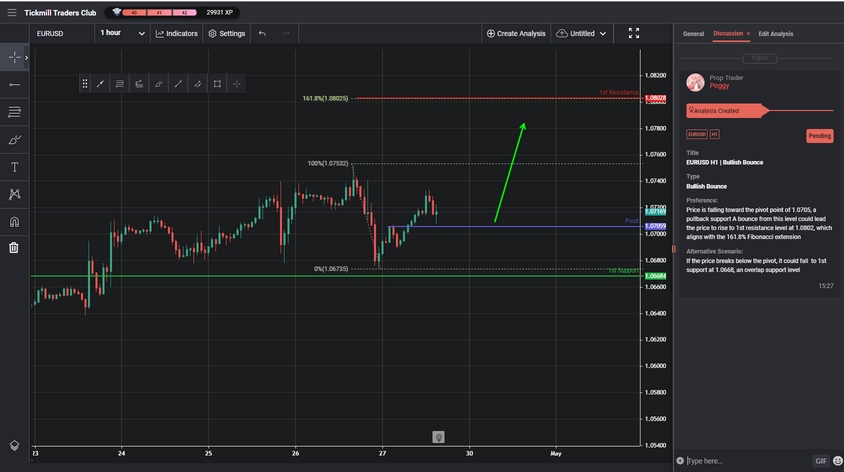844x472 pixels.
Task: Click the EURUSD tag badge
Action: (697, 134)
